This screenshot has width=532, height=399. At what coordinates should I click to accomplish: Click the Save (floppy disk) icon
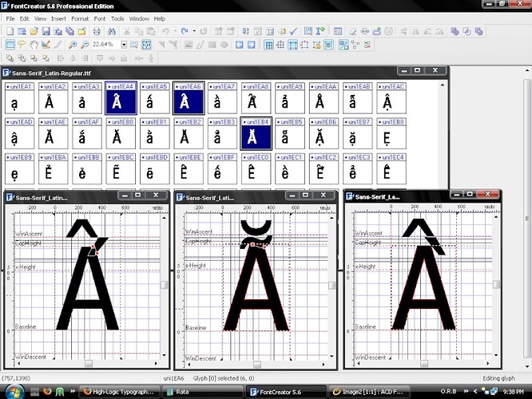click(x=46, y=31)
